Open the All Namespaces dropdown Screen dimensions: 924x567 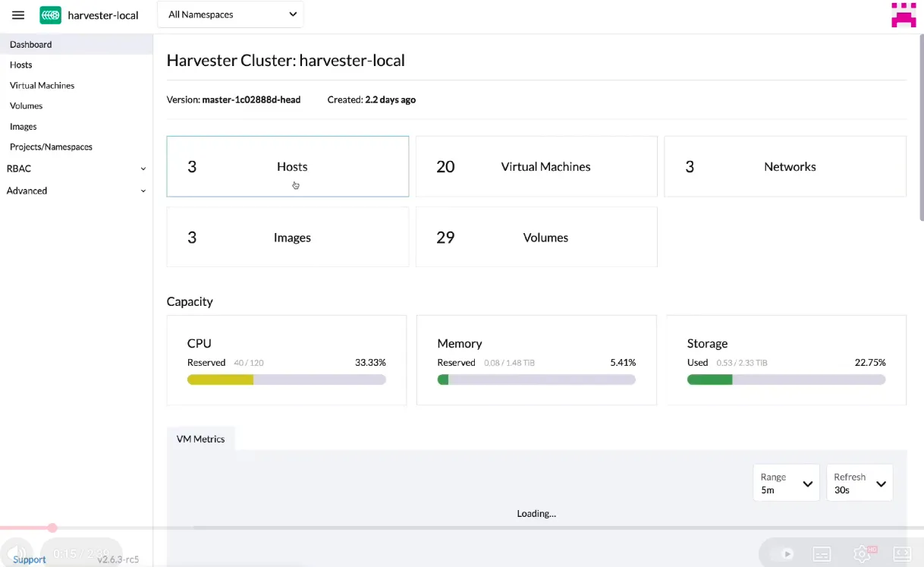230,14
